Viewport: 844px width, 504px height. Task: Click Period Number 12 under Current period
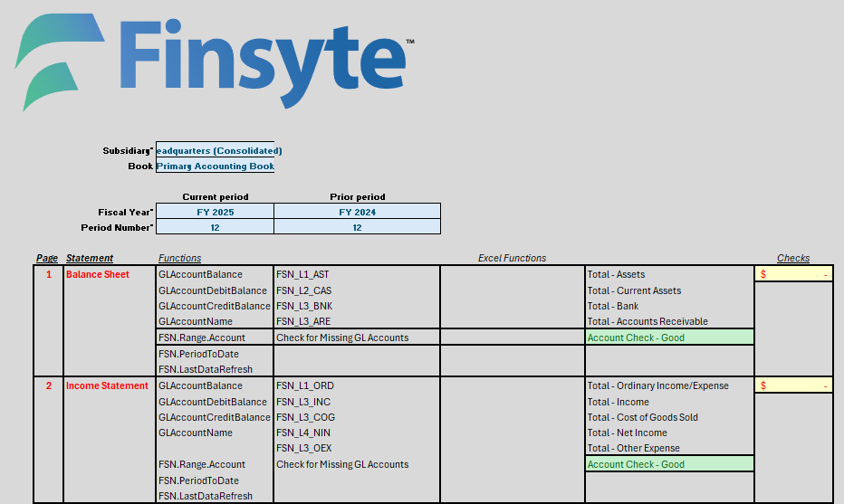(x=215, y=228)
